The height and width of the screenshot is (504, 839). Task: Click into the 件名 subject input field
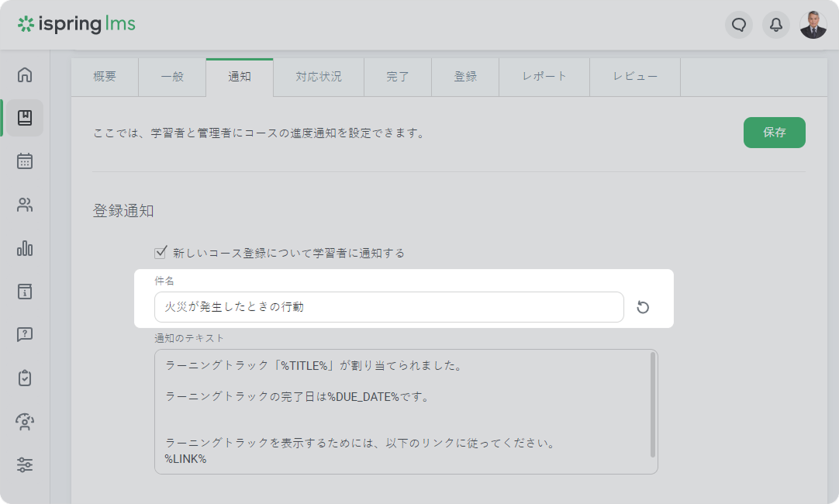388,307
